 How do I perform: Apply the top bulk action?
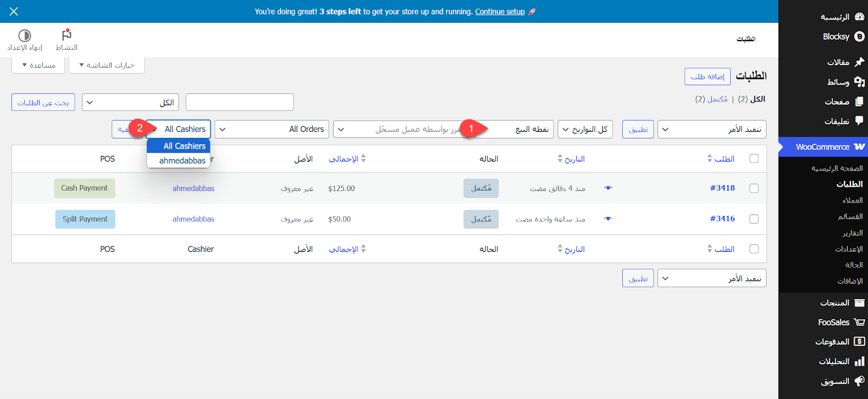(638, 129)
